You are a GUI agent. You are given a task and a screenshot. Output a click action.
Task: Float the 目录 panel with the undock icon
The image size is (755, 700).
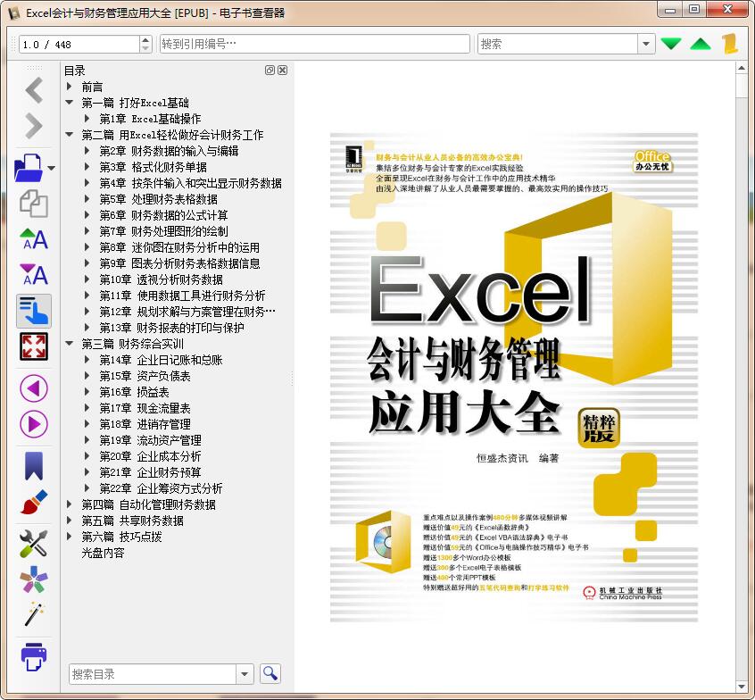[x=270, y=71]
